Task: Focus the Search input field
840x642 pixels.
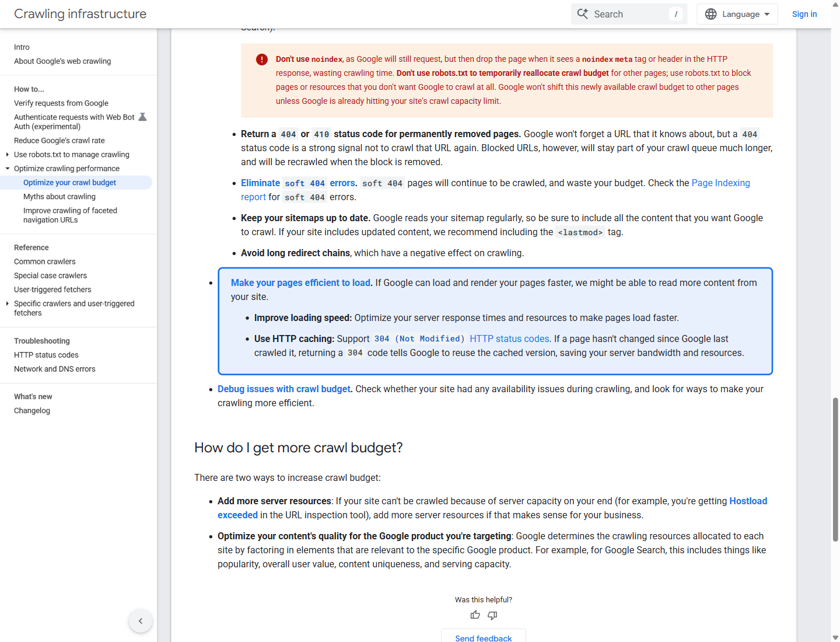Action: click(x=629, y=14)
